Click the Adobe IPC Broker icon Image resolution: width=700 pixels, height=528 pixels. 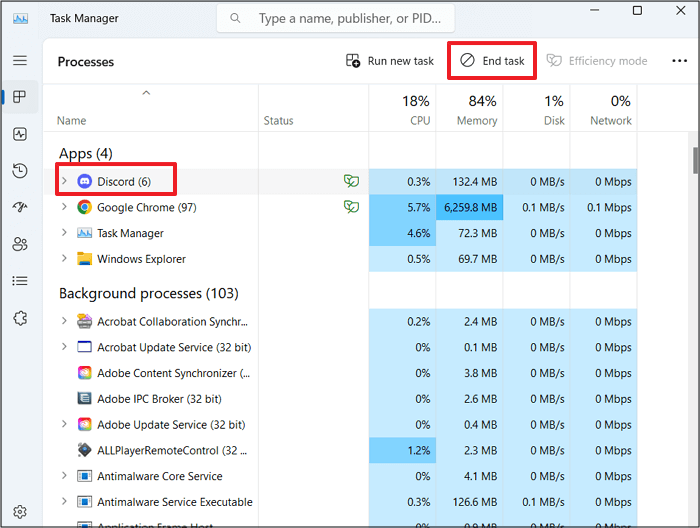pyautogui.click(x=84, y=398)
